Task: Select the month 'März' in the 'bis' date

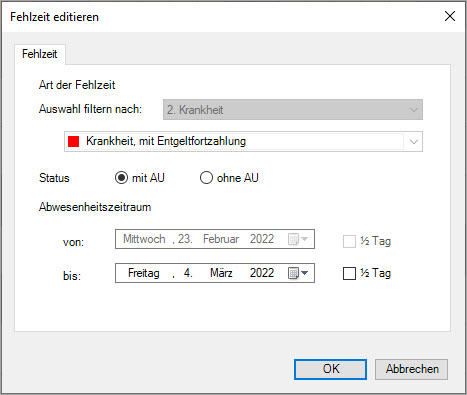Action: pyautogui.click(x=221, y=273)
